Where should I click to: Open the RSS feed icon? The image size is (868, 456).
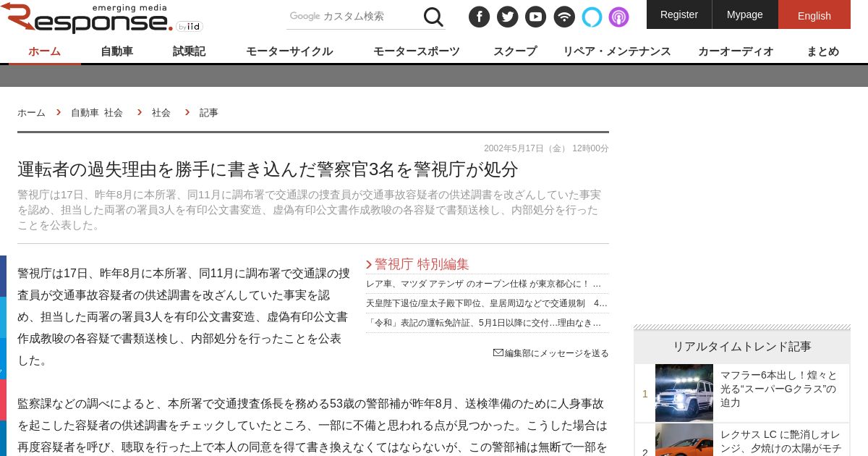tap(564, 17)
